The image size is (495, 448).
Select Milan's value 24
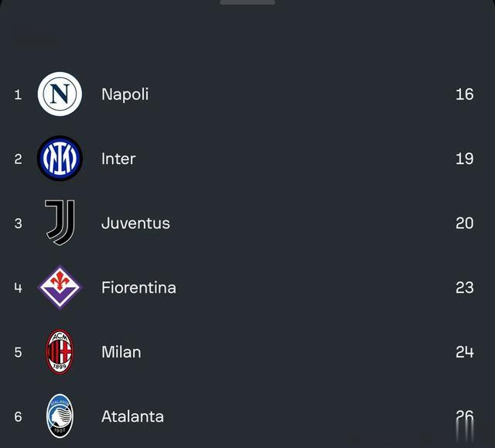tap(464, 352)
